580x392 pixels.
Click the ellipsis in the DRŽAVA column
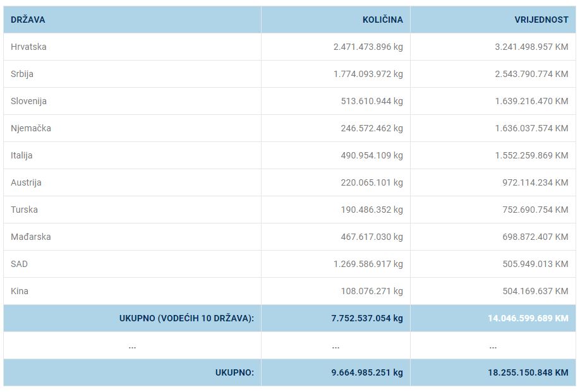(x=132, y=346)
